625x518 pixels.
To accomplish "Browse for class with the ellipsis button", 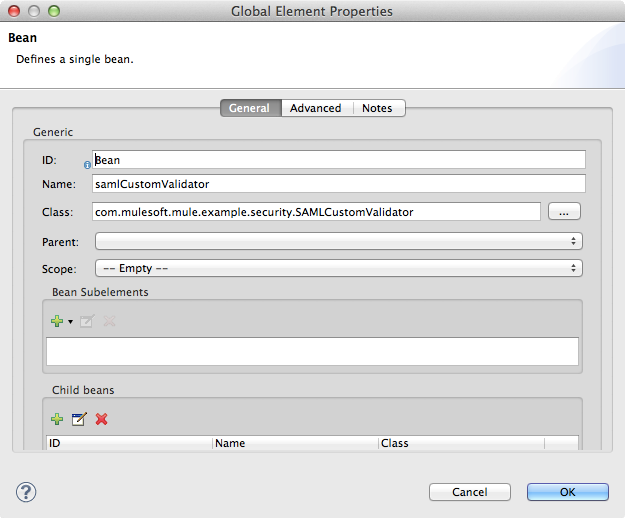I will [564, 212].
